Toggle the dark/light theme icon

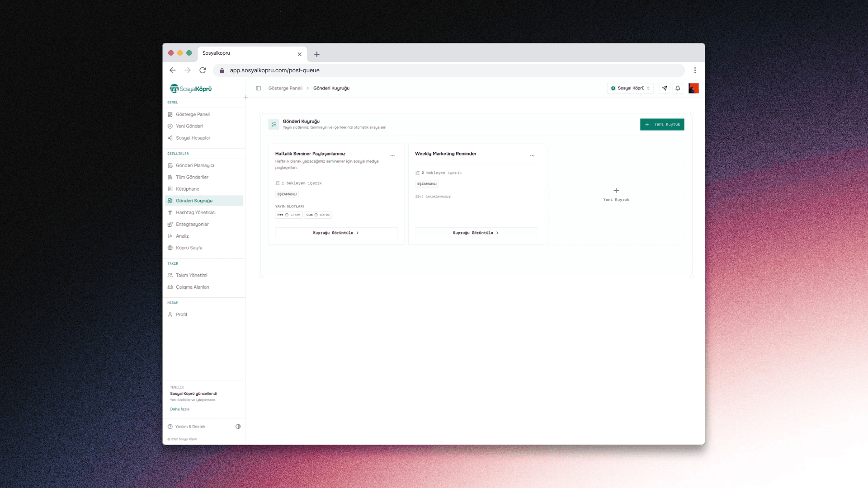[x=238, y=427]
